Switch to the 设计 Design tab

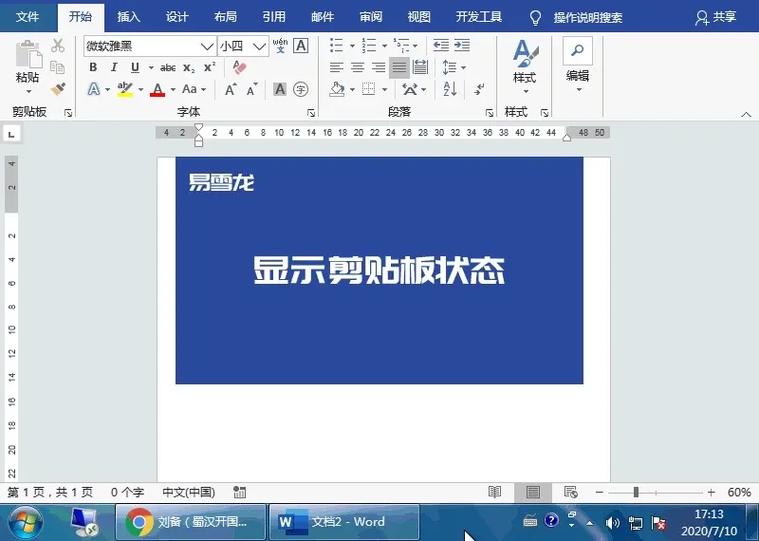pyautogui.click(x=177, y=17)
